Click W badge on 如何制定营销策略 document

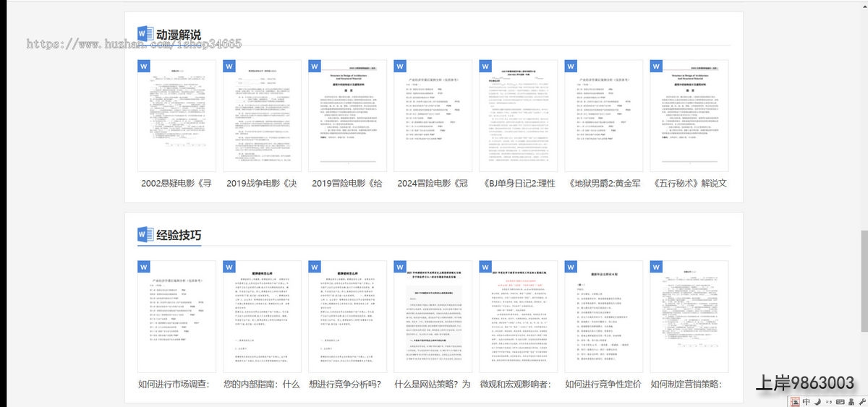point(655,267)
